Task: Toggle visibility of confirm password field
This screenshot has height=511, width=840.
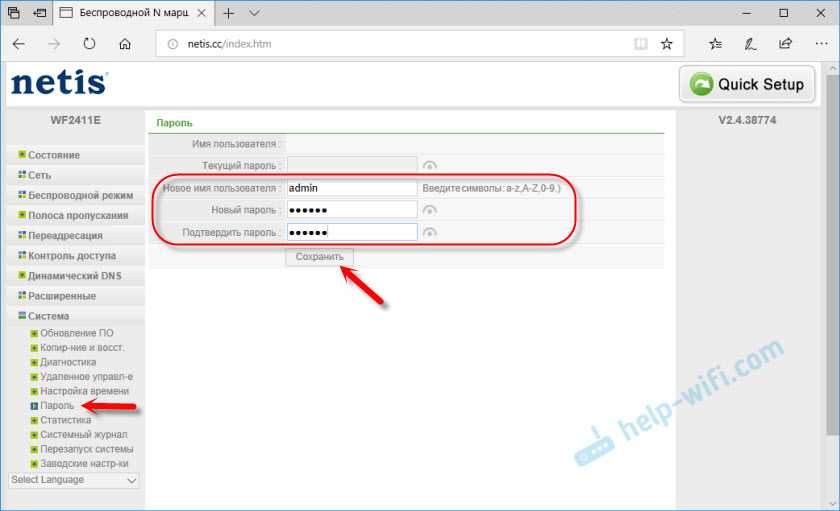Action: click(x=430, y=233)
